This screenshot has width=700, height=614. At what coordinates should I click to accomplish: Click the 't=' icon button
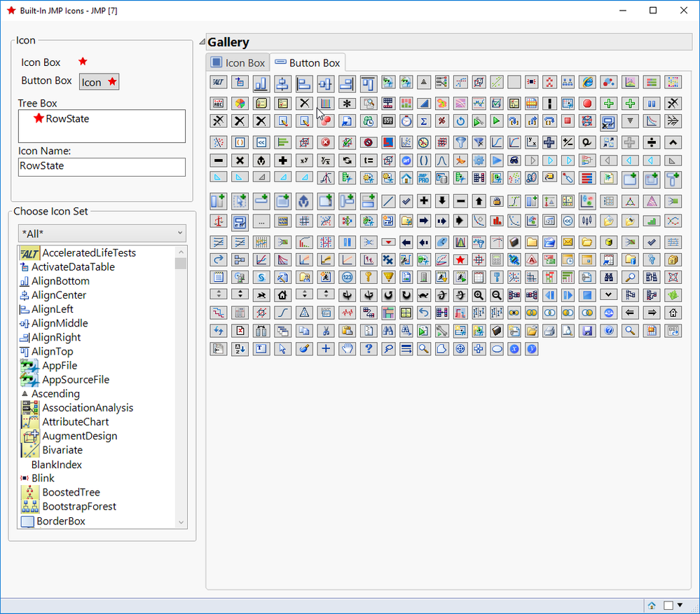[x=369, y=161]
